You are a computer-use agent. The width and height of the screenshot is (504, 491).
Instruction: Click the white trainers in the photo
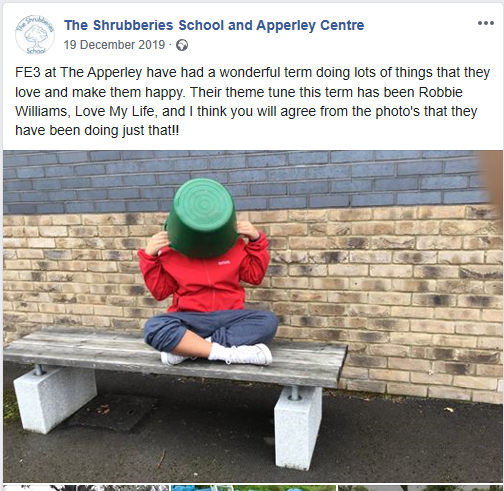coord(242,355)
